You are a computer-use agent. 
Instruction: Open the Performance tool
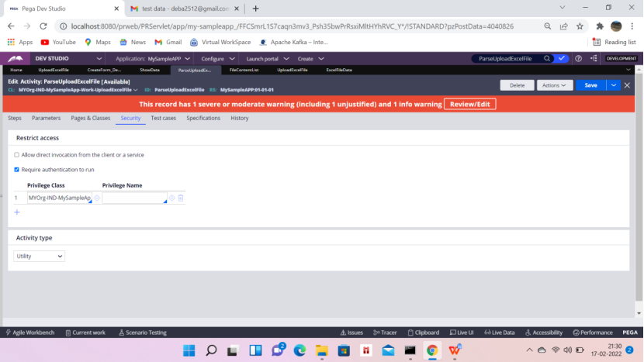[x=593, y=333]
